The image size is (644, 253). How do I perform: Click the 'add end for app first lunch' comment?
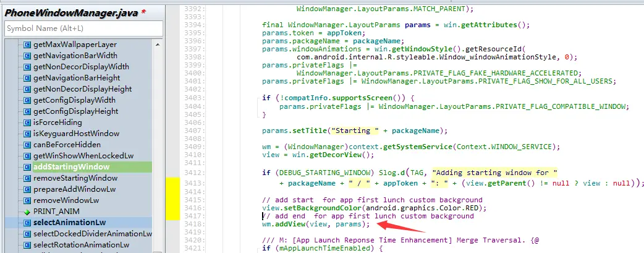[368, 216]
